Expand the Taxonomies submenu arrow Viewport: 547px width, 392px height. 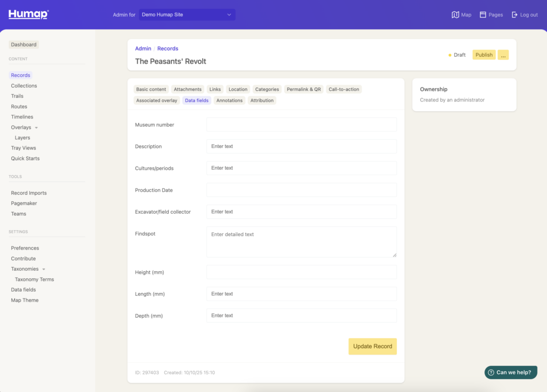tap(44, 269)
